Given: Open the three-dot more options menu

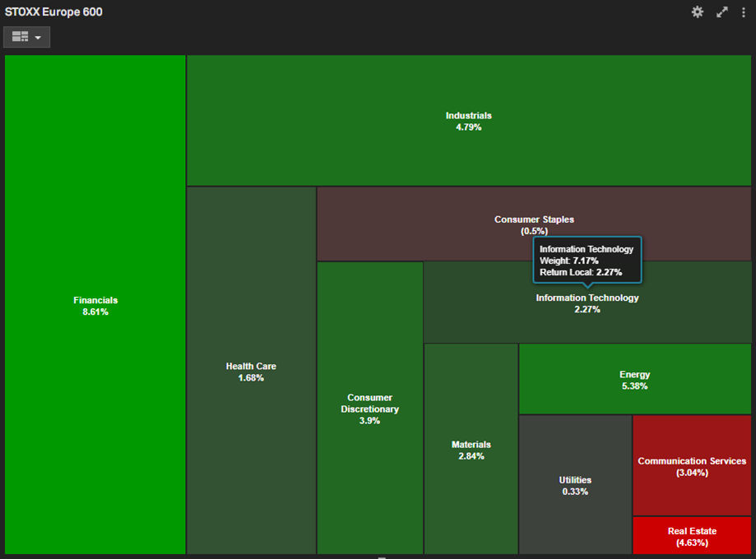Looking at the screenshot, I should tap(744, 12).
